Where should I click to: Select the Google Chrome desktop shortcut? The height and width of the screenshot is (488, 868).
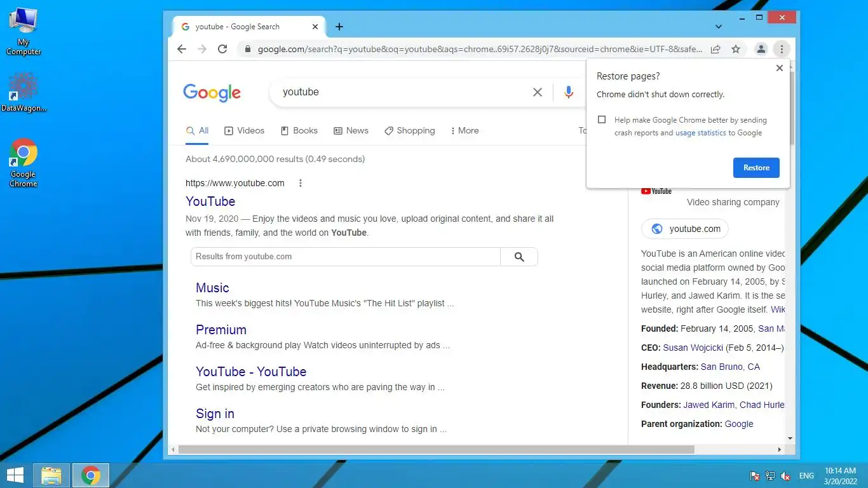[24, 163]
